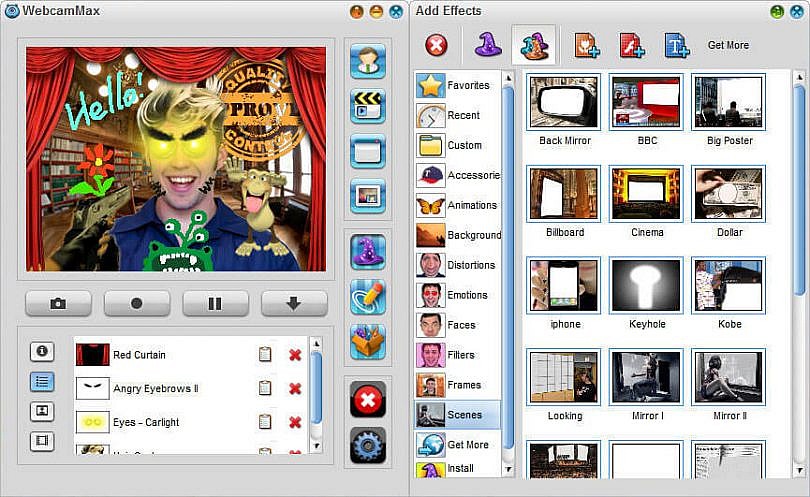Screen dimensions: 810x497
Task: Delete the Eyes - Carlight effect
Action: click(295, 422)
